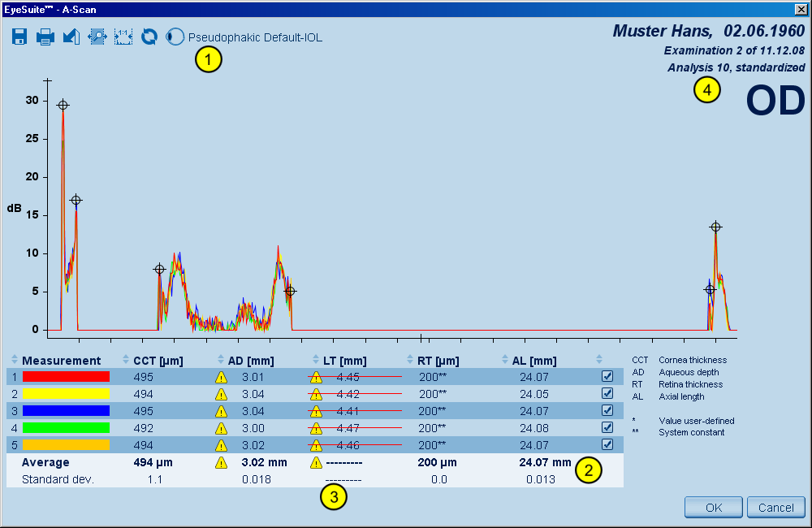Toggle the checkbox for measurement 3
The height and width of the screenshot is (528, 812).
tap(607, 411)
